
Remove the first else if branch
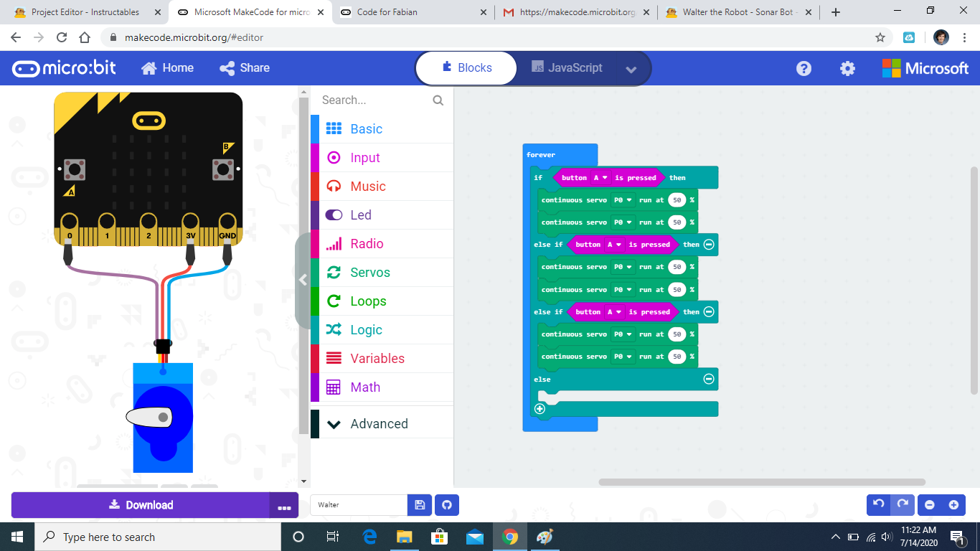click(709, 245)
